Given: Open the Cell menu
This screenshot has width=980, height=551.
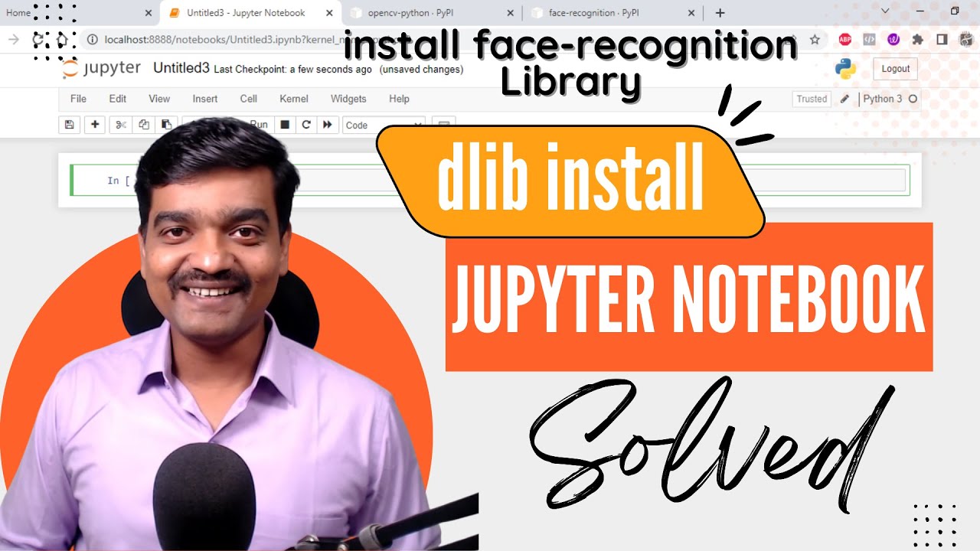Looking at the screenshot, I should coord(249,99).
